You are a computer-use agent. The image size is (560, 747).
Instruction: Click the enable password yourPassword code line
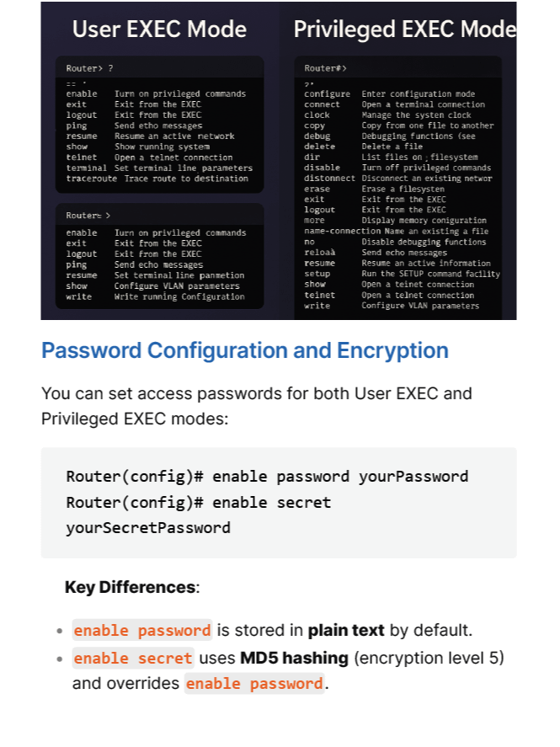(267, 477)
